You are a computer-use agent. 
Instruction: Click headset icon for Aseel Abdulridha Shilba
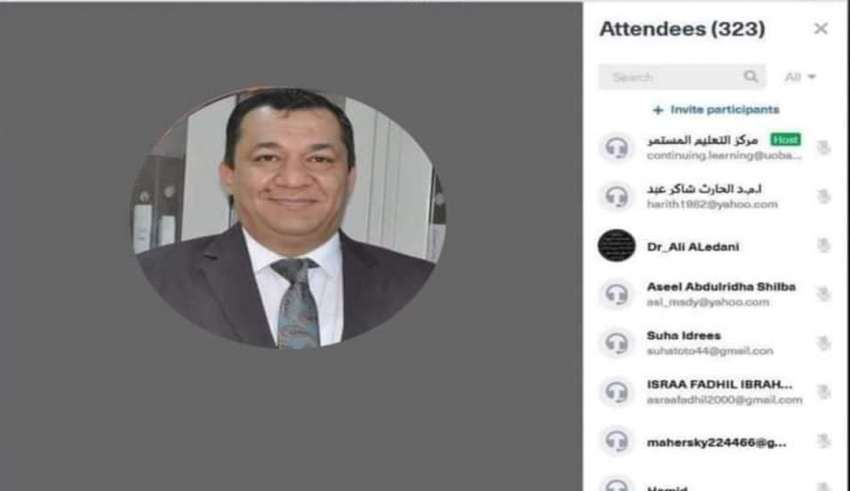[x=616, y=294]
